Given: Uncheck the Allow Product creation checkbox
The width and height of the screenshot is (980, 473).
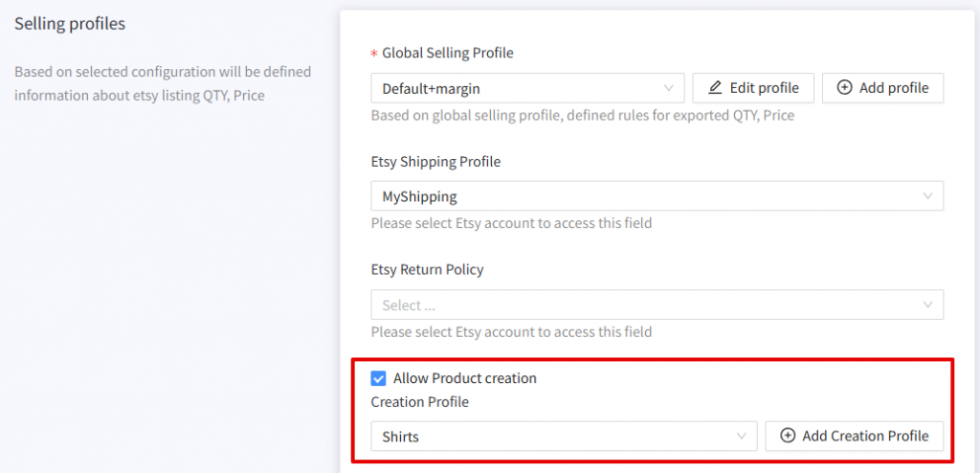Looking at the screenshot, I should click(378, 378).
